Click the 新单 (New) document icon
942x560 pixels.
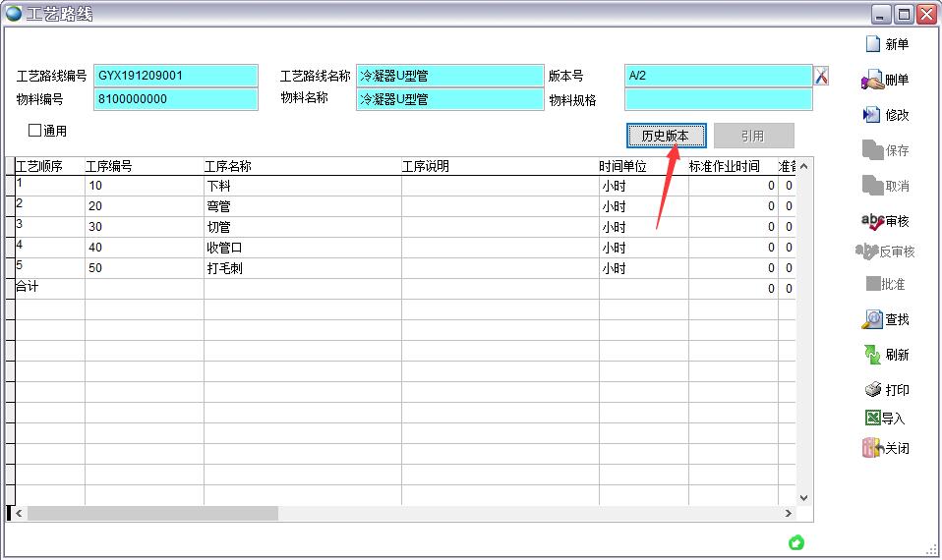pyautogui.click(x=872, y=44)
